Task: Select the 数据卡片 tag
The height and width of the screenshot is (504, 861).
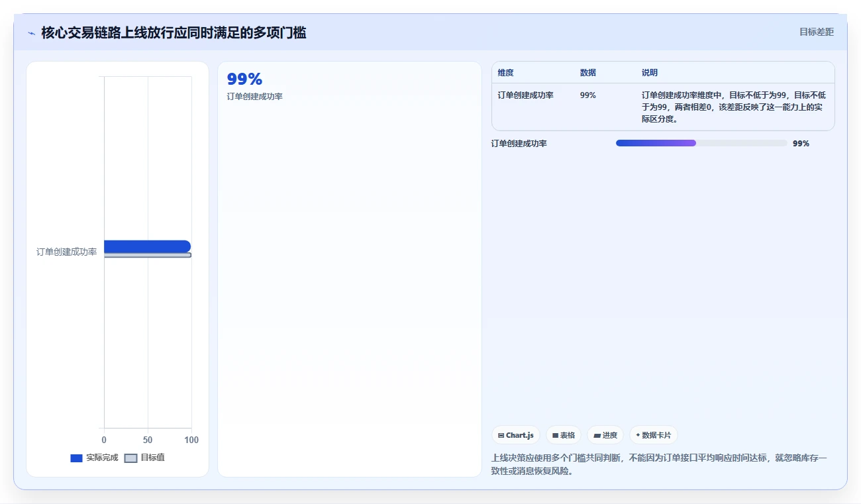Action: click(654, 435)
